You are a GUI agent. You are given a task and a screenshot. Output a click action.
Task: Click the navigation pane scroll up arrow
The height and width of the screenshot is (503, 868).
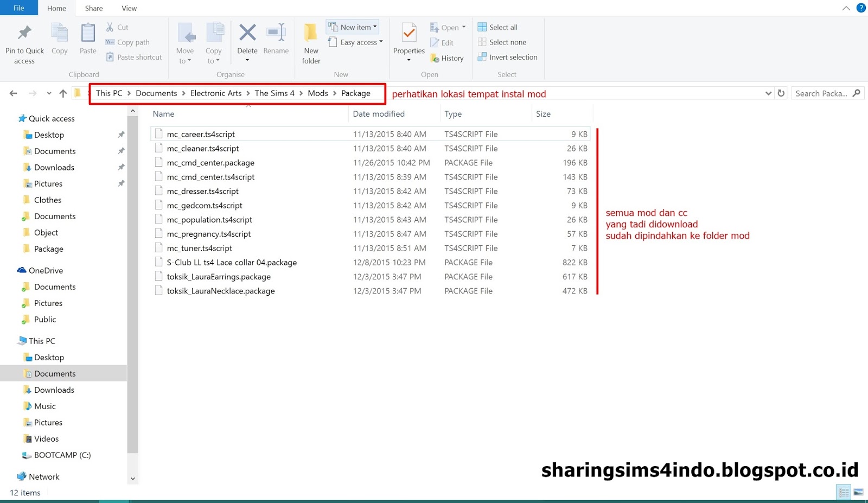coord(133,111)
